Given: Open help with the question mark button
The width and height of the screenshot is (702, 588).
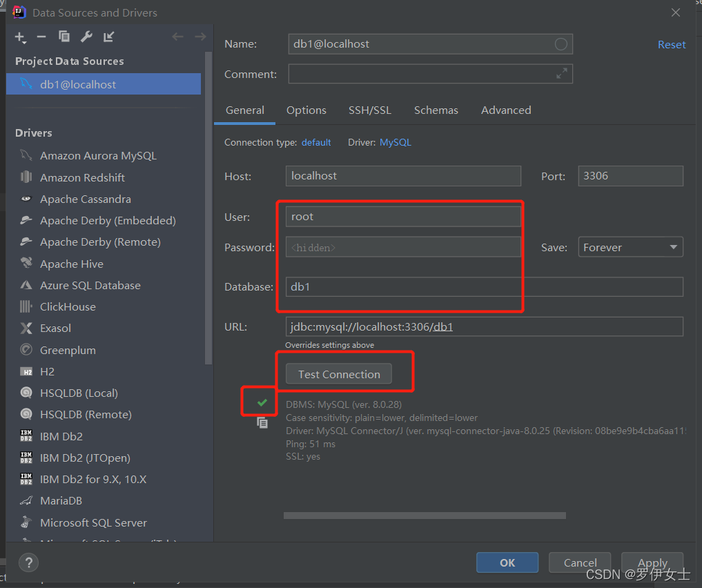Looking at the screenshot, I should tap(29, 562).
